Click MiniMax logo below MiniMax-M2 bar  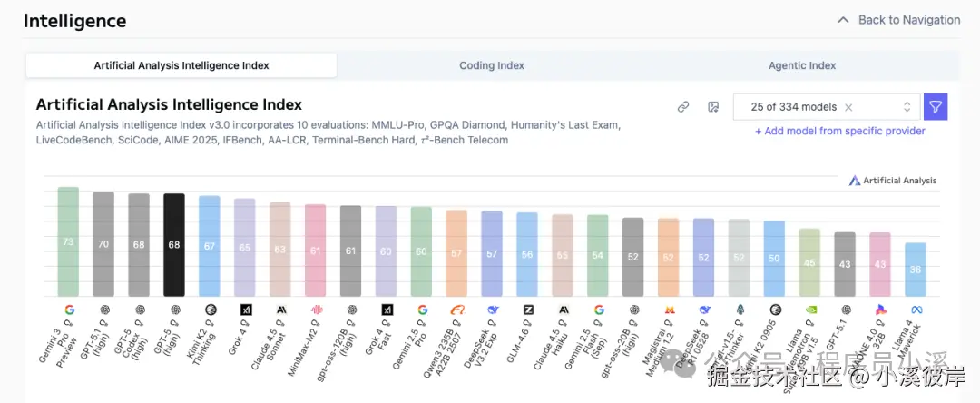[x=316, y=310]
